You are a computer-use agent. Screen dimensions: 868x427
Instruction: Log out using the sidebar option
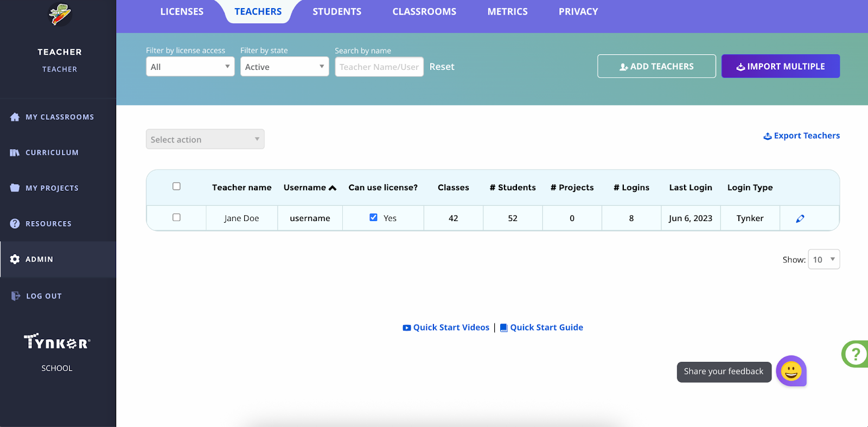[x=43, y=296]
